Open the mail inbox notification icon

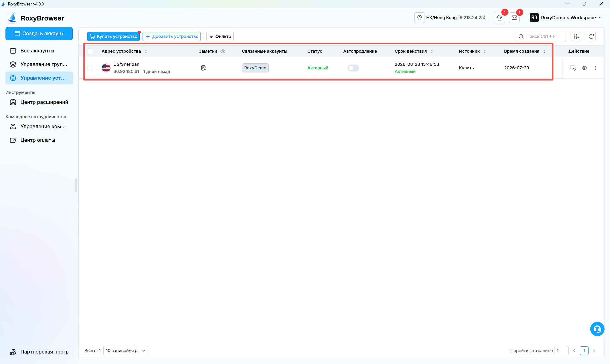[514, 18]
